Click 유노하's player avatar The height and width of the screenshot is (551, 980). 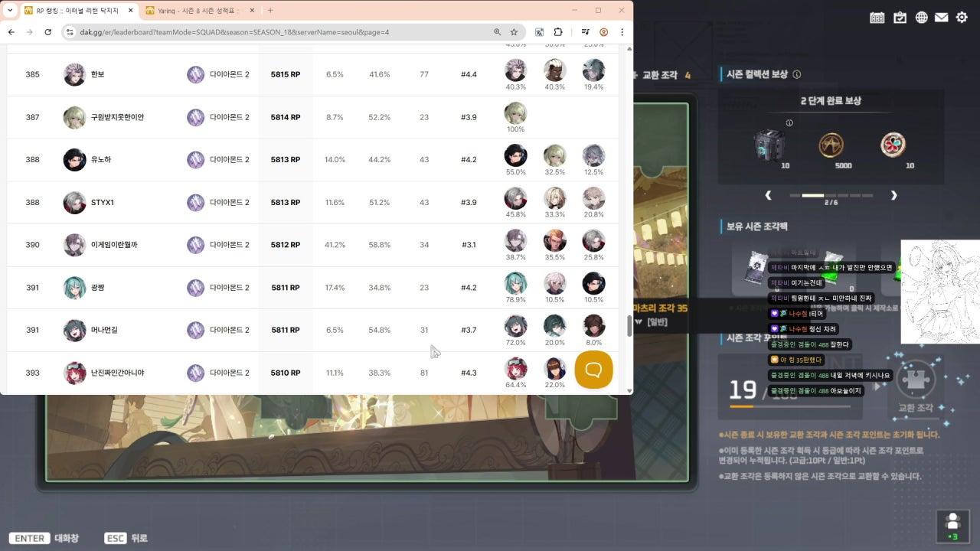[74, 160]
